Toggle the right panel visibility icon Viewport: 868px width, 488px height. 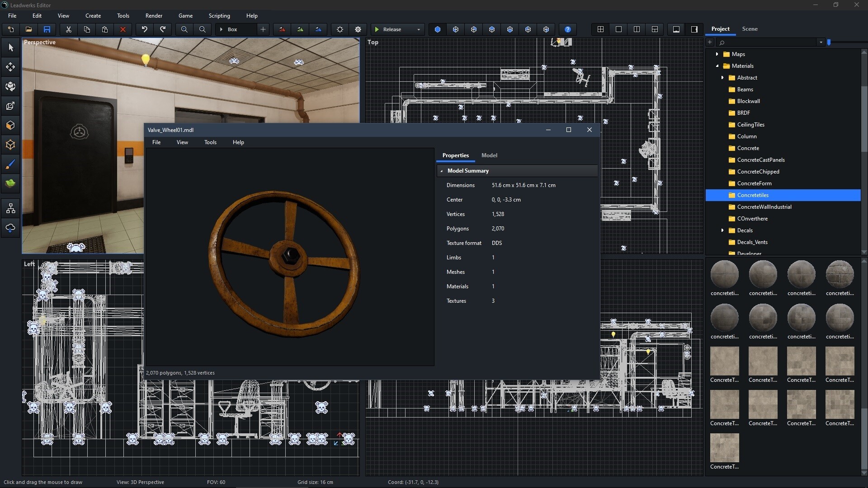(693, 29)
